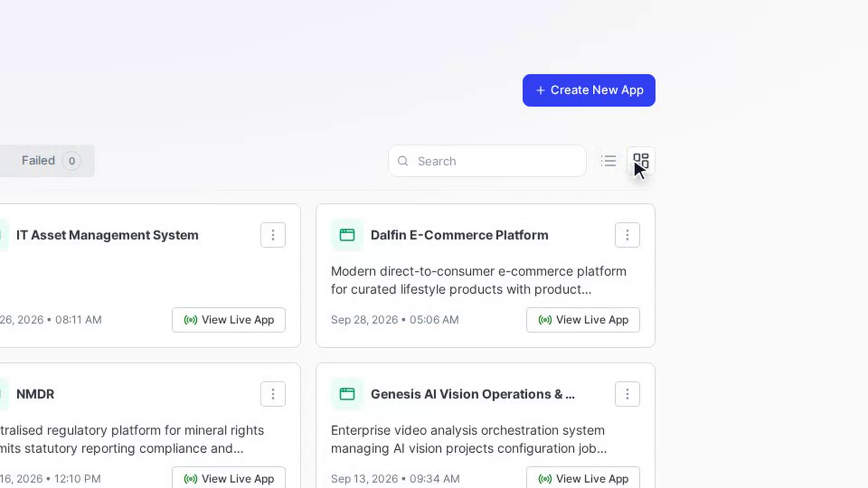Click the NMDR card title
This screenshot has height=488, width=868.
coord(35,394)
